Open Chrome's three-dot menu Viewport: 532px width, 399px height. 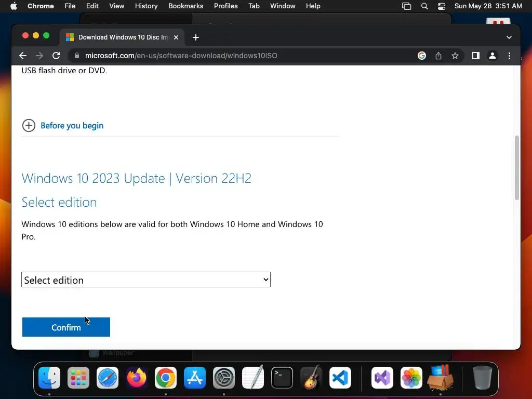tap(509, 56)
